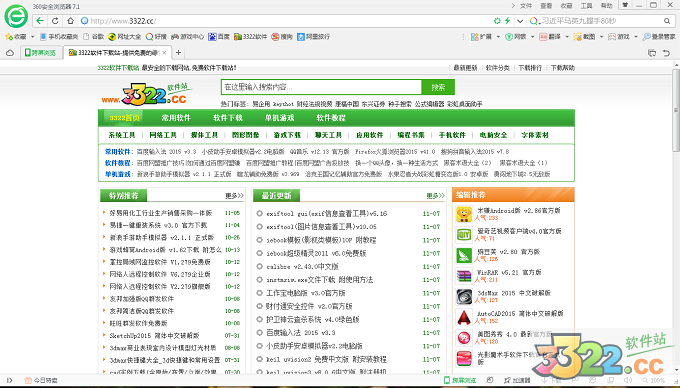Click the AutoCAD2015 thumbnail in 编辑推荐
Screen dimensions: 680x388
[x=464, y=317]
